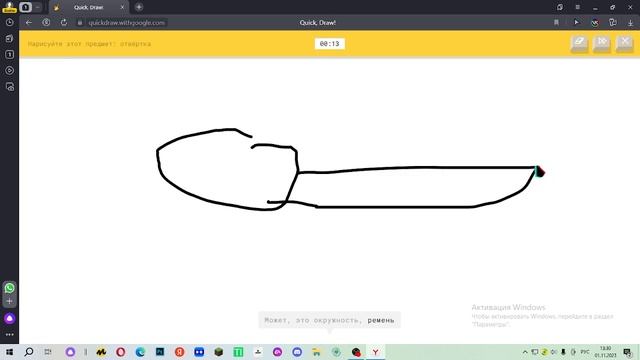Open Yandex home via the Y circle icon
640x360 pixels.
coord(46,22)
